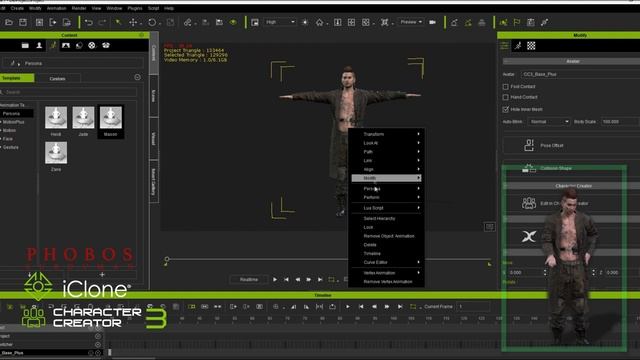Click the Current Frame input field
Screen dimensions: 640x360
[473, 307]
